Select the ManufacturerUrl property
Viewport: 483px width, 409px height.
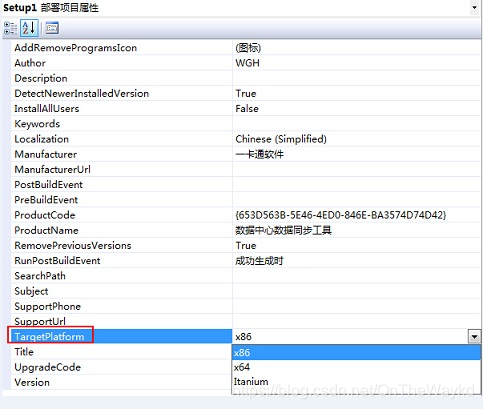52,169
